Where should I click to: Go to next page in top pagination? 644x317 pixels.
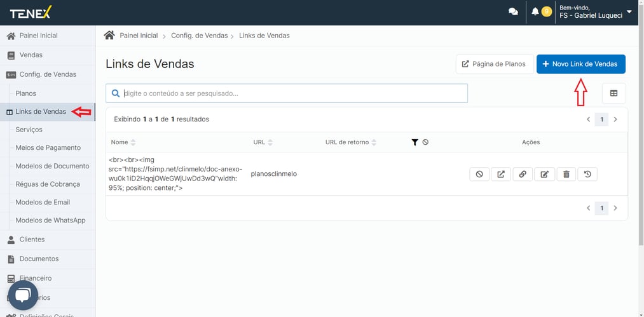click(615, 119)
